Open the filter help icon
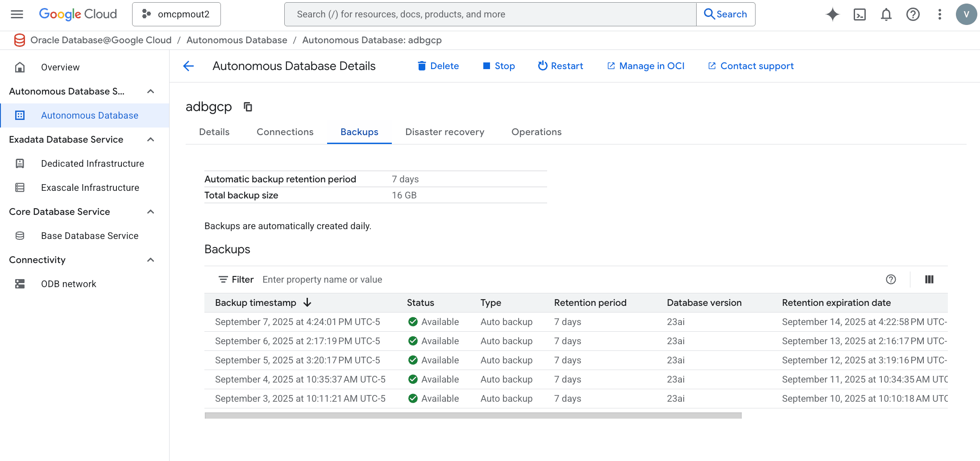The height and width of the screenshot is (461, 980). tap(891, 280)
